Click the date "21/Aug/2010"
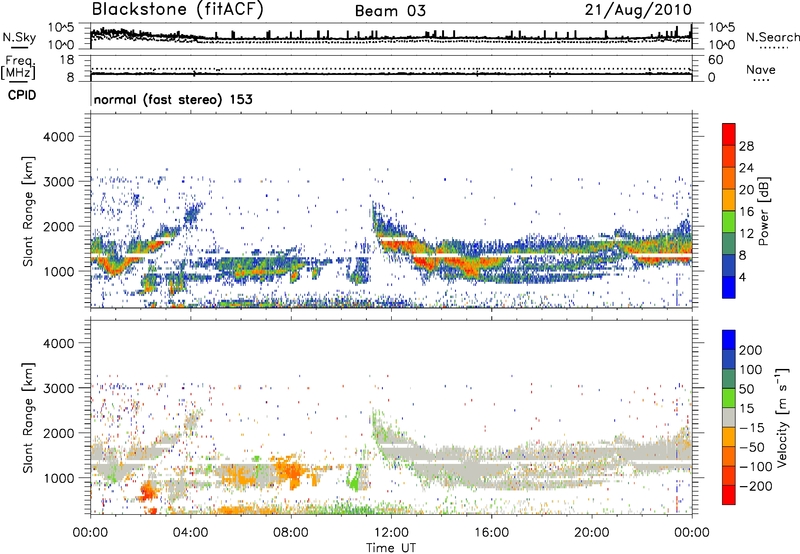Image resolution: width=800 pixels, height=554 pixels. pyautogui.click(x=638, y=10)
